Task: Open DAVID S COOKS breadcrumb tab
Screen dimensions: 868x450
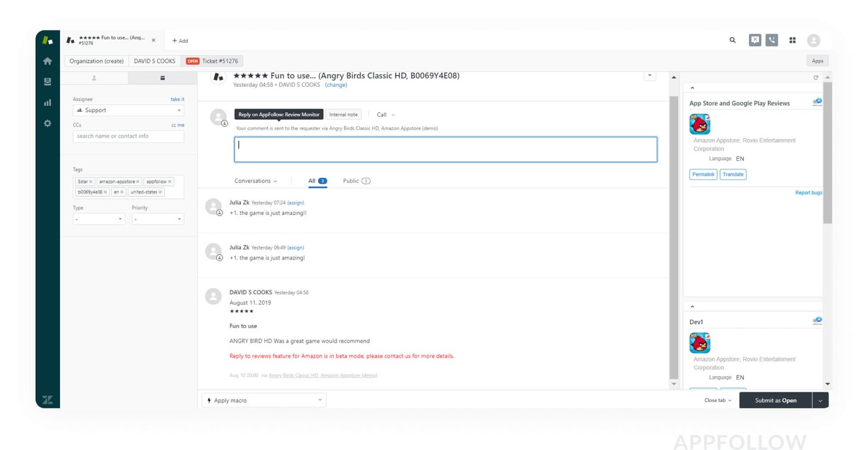Action: coord(155,61)
